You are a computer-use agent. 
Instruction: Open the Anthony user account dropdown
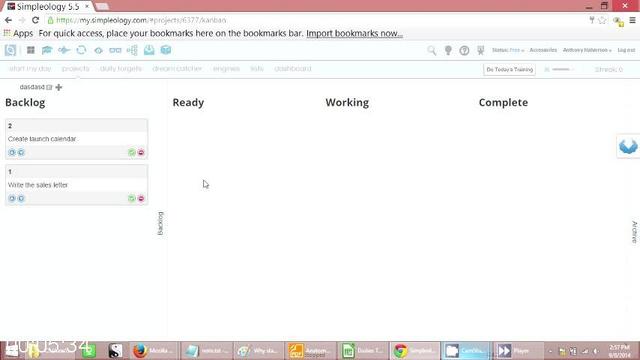[x=587, y=50]
